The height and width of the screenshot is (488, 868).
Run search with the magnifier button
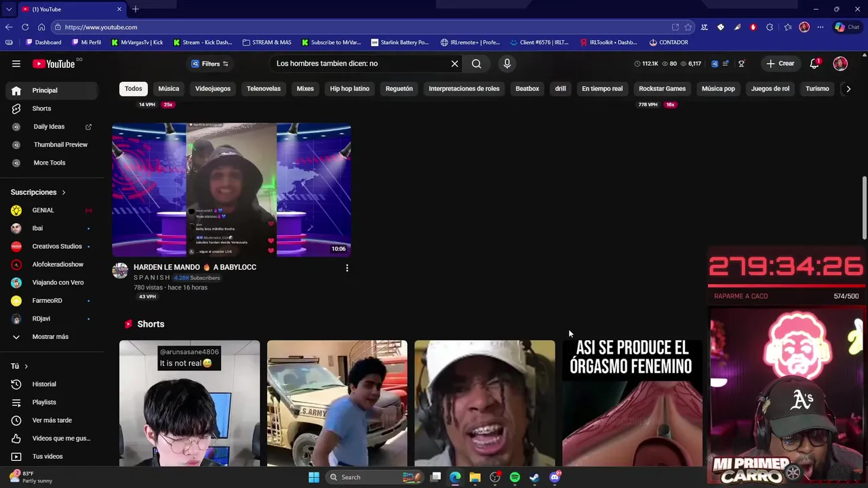(477, 64)
